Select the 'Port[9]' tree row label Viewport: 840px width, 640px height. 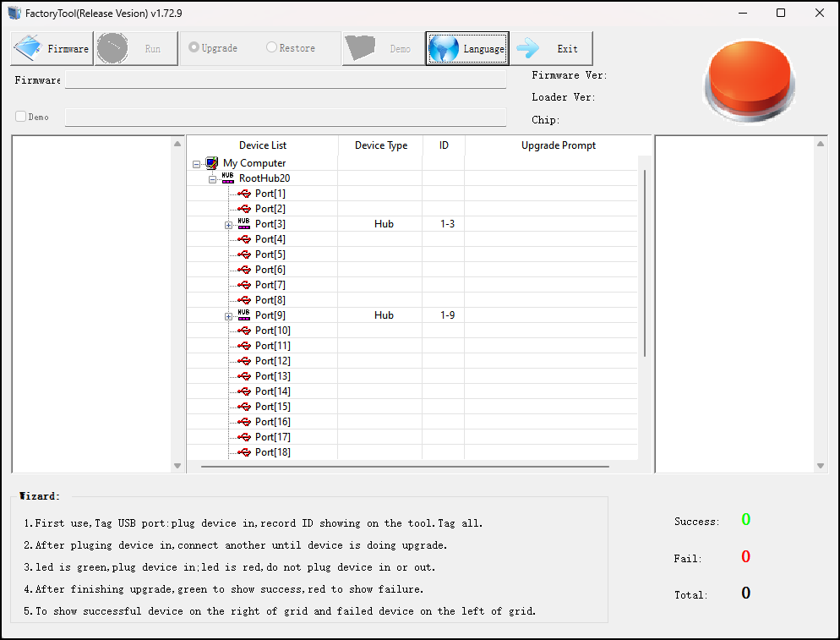tap(270, 315)
